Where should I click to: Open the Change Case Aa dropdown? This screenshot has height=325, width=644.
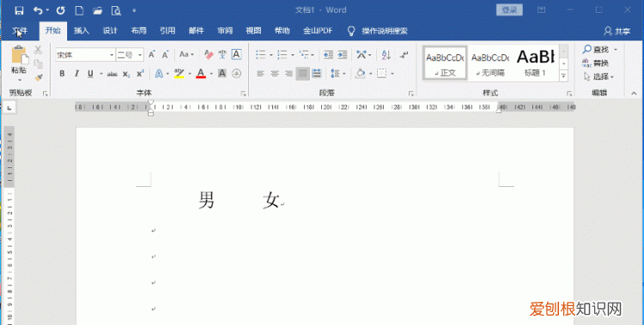(x=187, y=55)
